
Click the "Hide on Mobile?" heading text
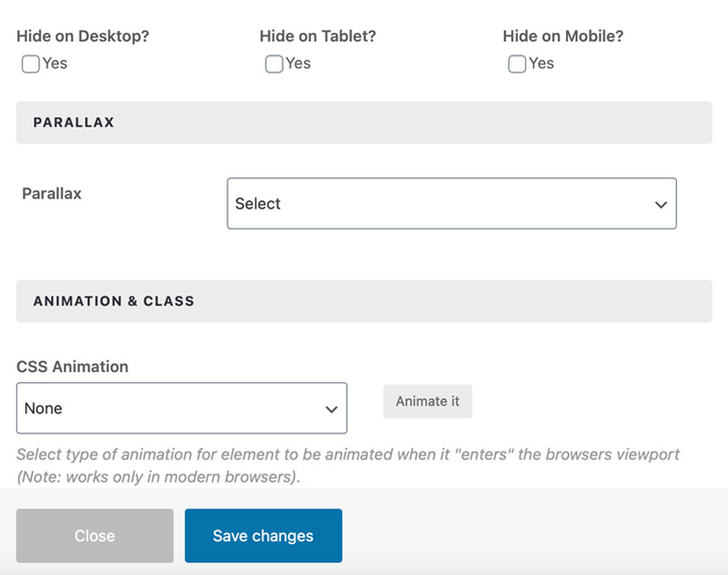pyautogui.click(x=562, y=36)
